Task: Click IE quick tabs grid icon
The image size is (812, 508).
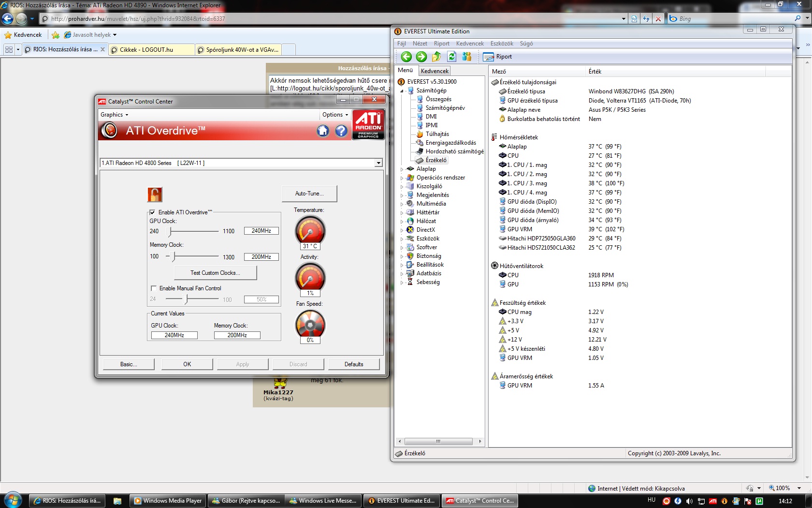Action: pyautogui.click(x=9, y=49)
